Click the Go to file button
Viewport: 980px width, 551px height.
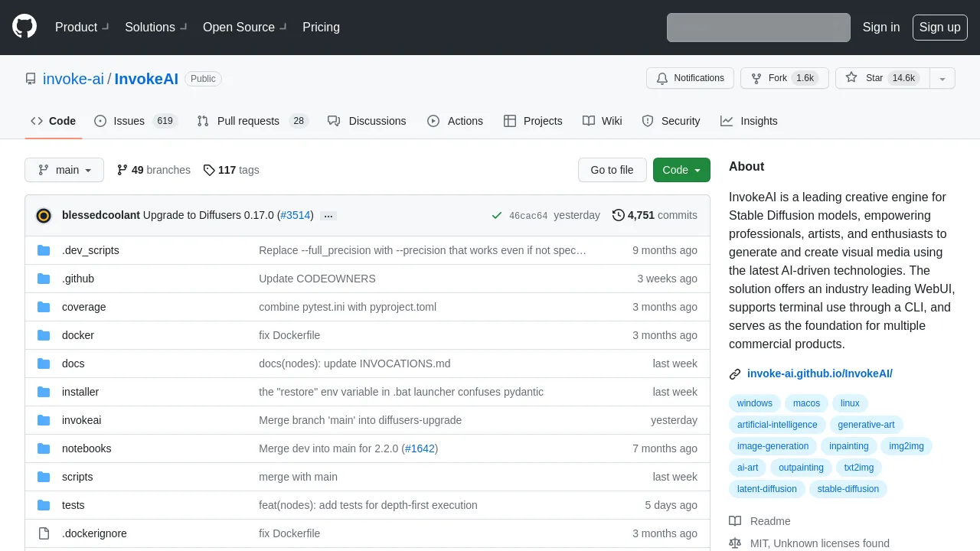tap(612, 170)
